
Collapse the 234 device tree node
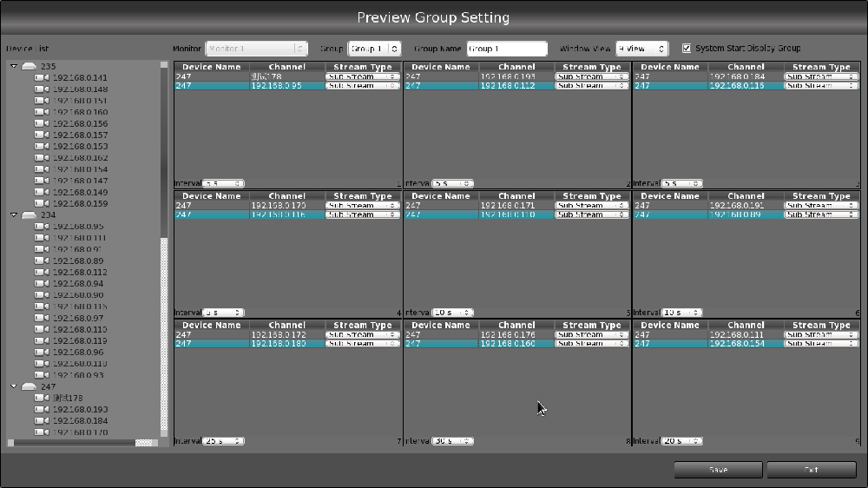pos(14,215)
